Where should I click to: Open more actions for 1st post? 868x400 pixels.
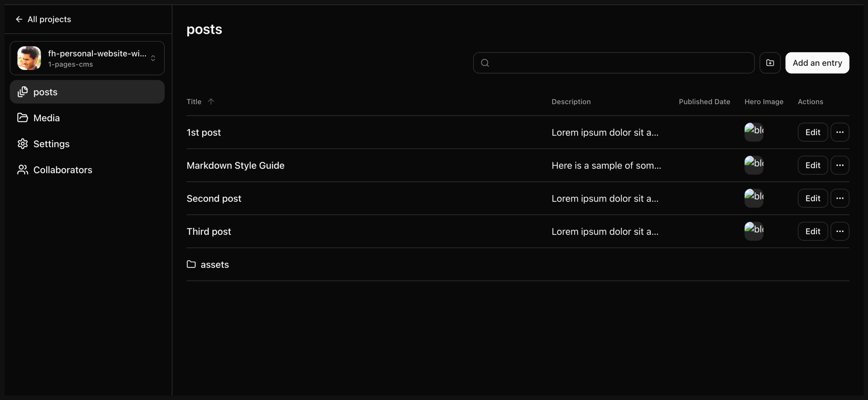(840, 132)
